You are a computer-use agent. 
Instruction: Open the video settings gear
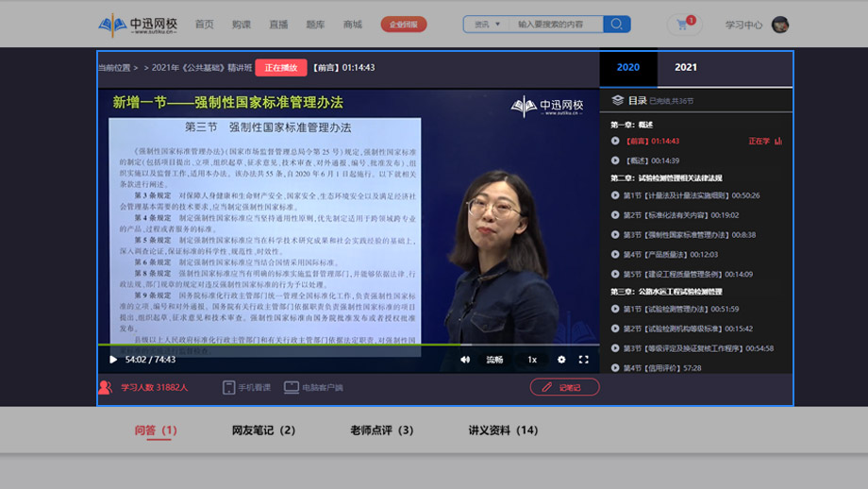click(561, 360)
